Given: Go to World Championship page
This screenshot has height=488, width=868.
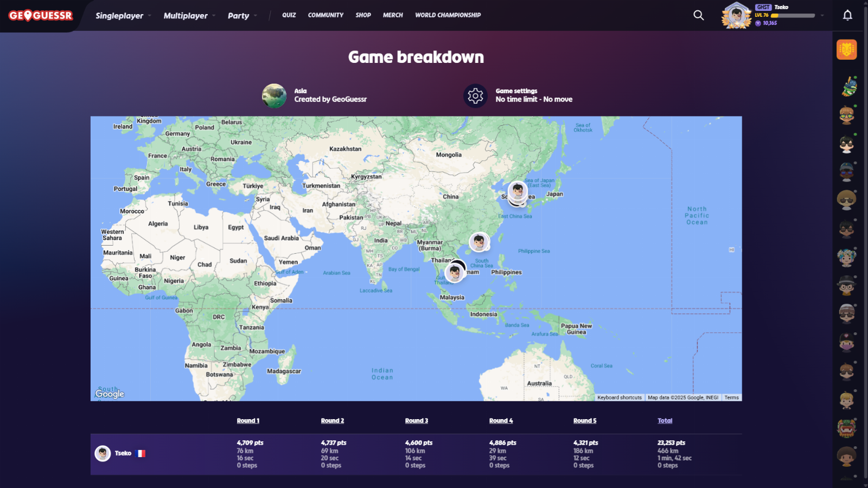Looking at the screenshot, I should (x=448, y=15).
